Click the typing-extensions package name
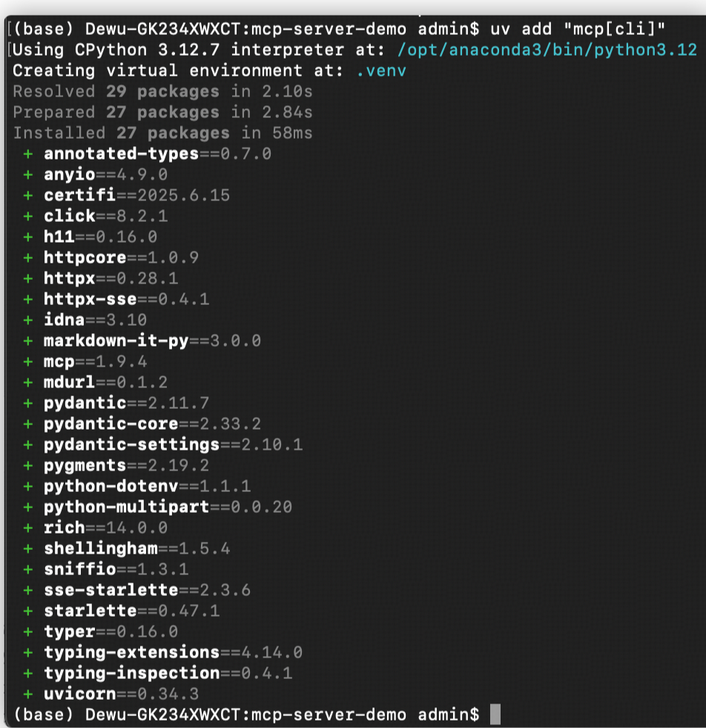Screen dimensions: 706x728 coord(131,652)
